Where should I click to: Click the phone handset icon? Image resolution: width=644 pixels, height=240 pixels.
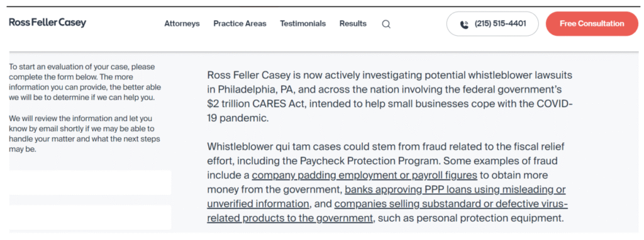click(464, 25)
